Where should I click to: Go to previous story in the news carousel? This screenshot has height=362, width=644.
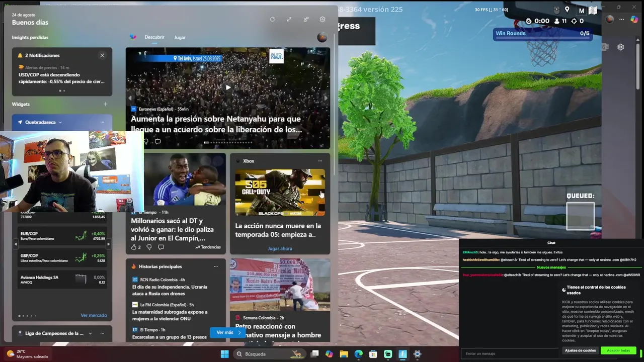point(130,98)
